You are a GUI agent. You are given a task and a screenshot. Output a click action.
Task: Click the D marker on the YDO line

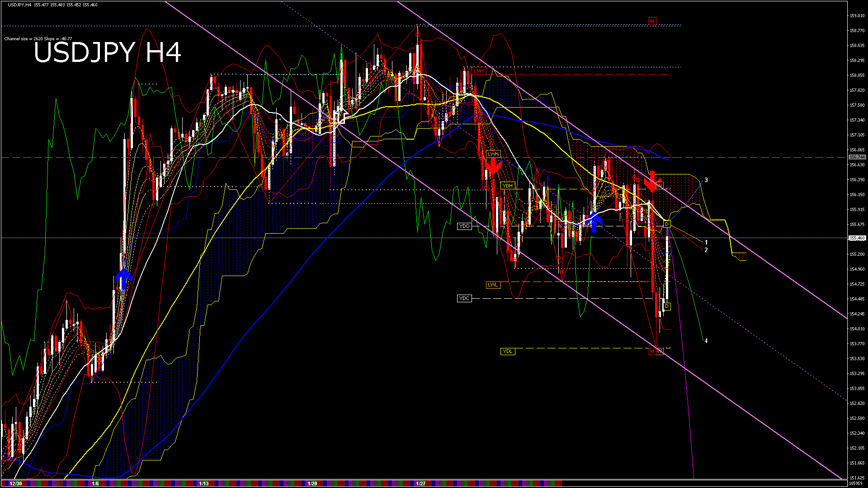tap(667, 225)
